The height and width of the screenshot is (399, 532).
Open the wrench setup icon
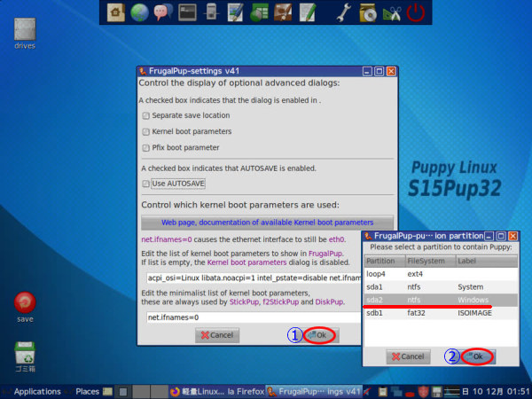click(344, 13)
